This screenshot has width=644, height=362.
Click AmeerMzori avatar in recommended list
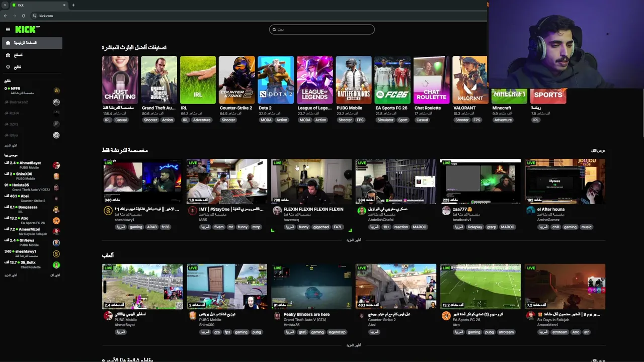[56, 231]
